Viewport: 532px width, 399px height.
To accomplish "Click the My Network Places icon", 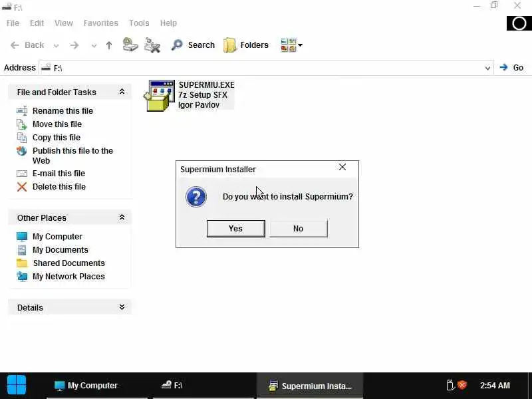I will click(x=22, y=277).
